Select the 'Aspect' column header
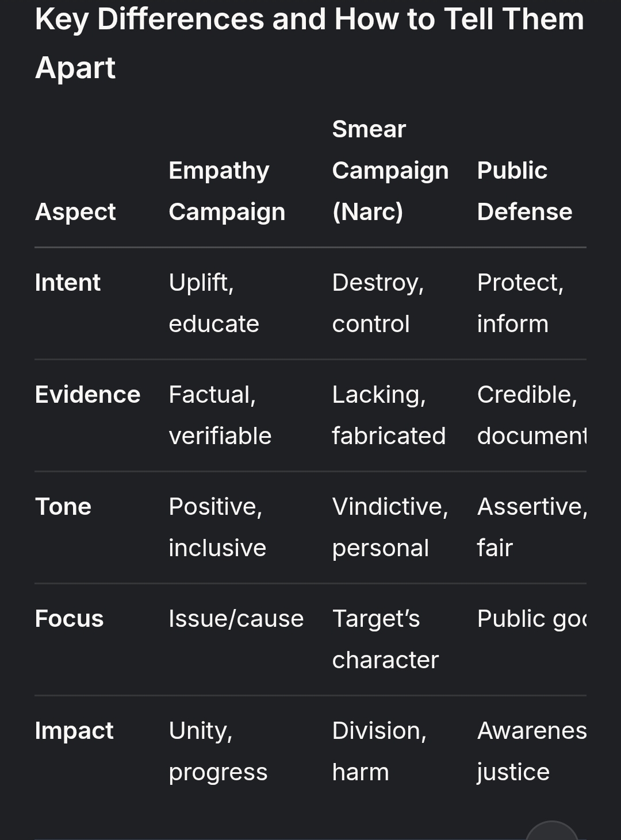 [x=75, y=211]
